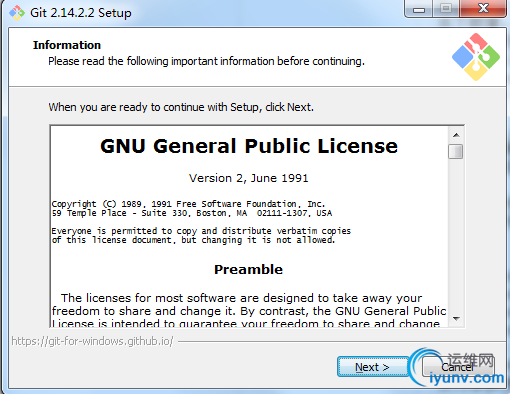Click the 'GNU General Public License' heading

click(x=249, y=146)
